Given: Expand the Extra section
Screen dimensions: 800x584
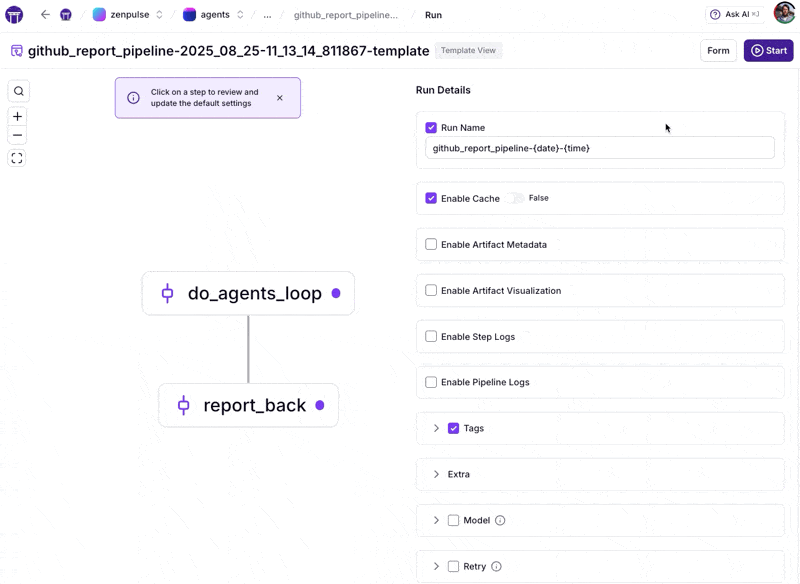Looking at the screenshot, I should pos(436,474).
